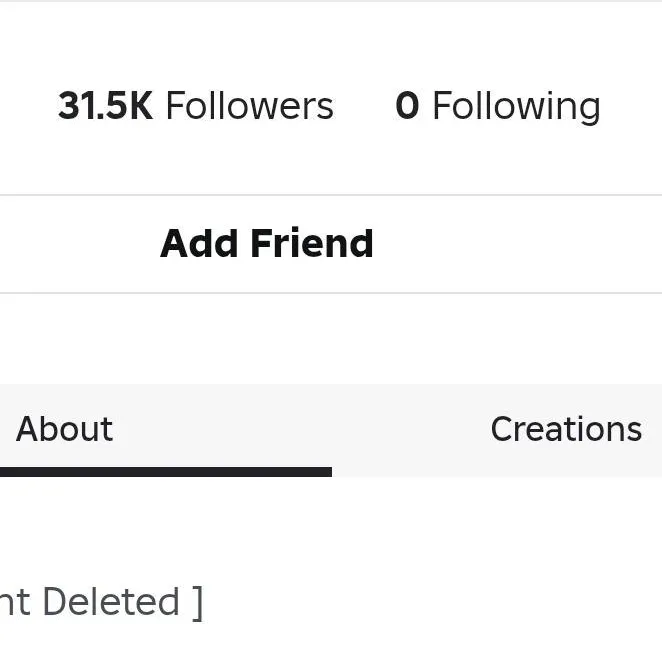The height and width of the screenshot is (662, 662).
Task: Click the empty area right of Add Friend
Action: click(520, 244)
